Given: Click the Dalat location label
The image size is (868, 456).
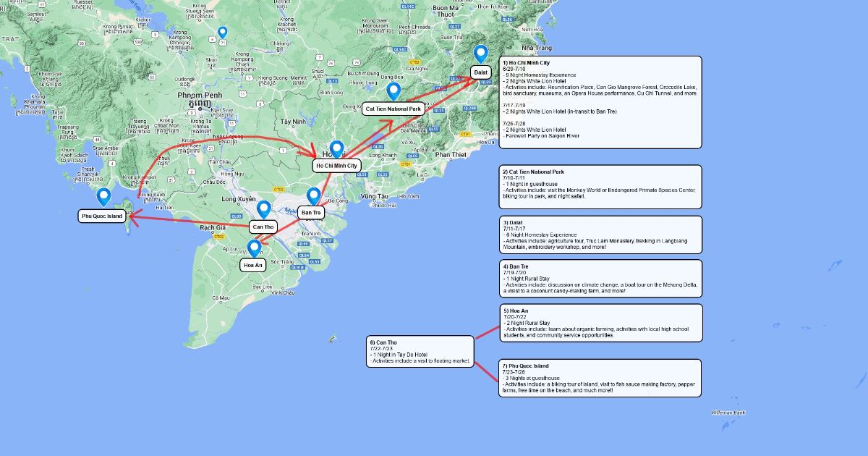Looking at the screenshot, I should point(481,72).
